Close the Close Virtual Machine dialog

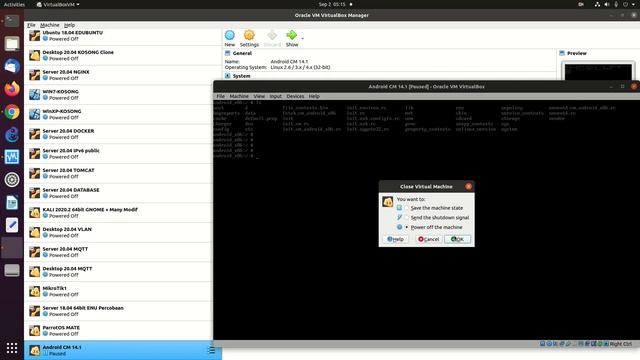point(469,186)
